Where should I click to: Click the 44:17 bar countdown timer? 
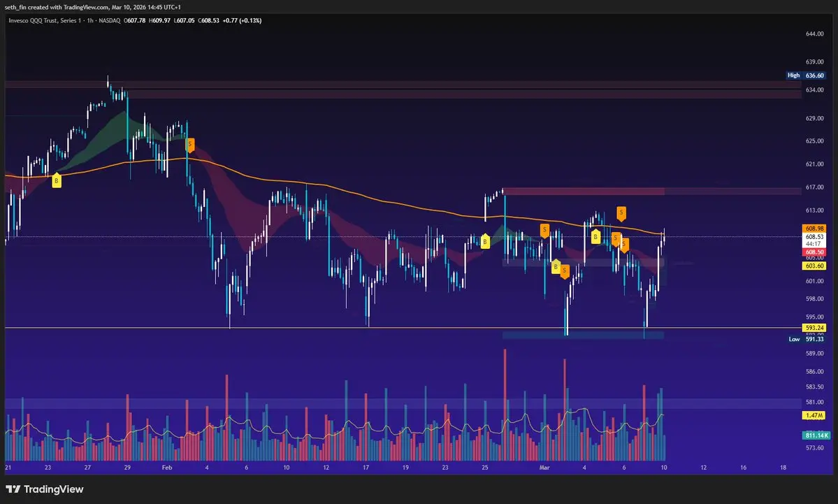[814, 244]
